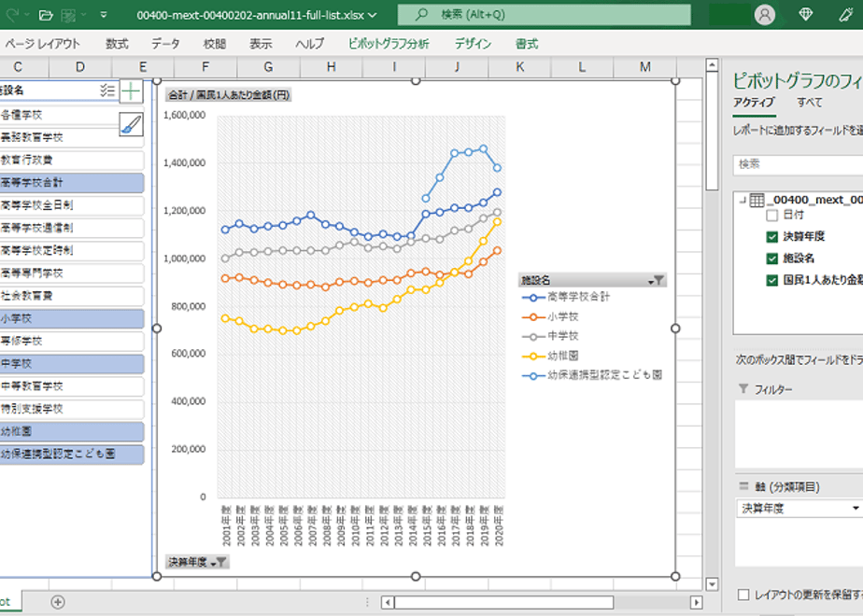Open file via folder icon in title bar
863x616 pixels.
click(47, 15)
